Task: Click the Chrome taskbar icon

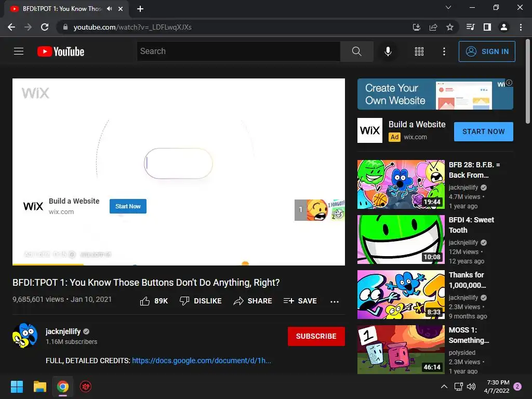Action: tap(62, 387)
